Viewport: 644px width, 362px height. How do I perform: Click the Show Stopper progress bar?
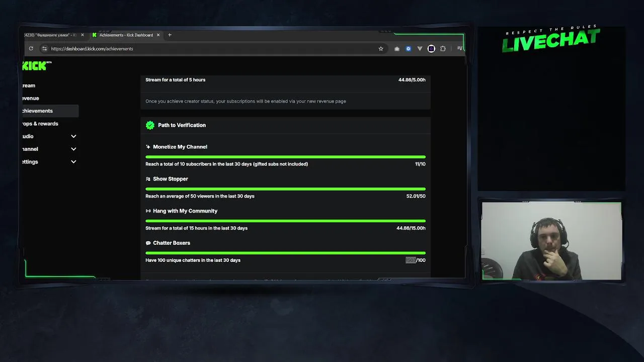click(x=285, y=189)
